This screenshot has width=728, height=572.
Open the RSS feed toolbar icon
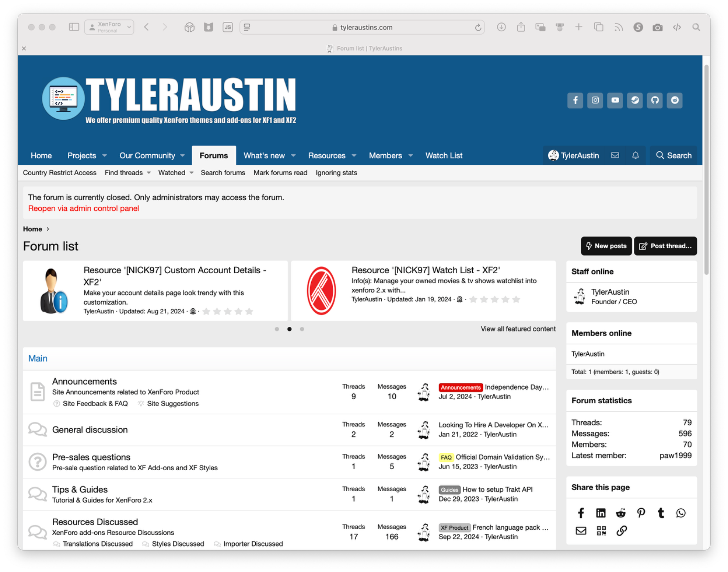(x=618, y=27)
